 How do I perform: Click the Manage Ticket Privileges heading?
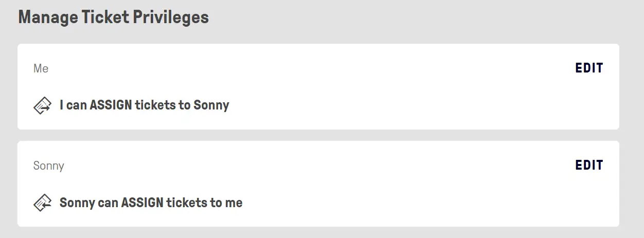[x=113, y=17]
